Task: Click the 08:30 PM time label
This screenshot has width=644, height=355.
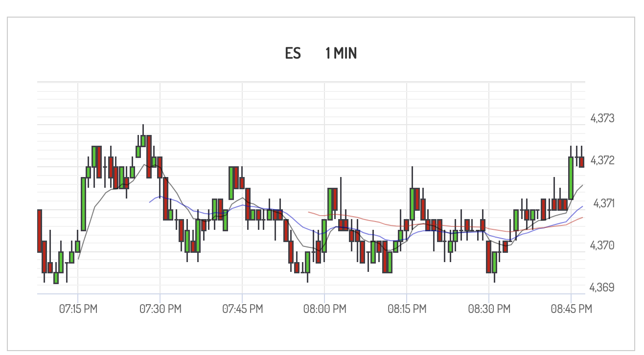Action: 489,309
